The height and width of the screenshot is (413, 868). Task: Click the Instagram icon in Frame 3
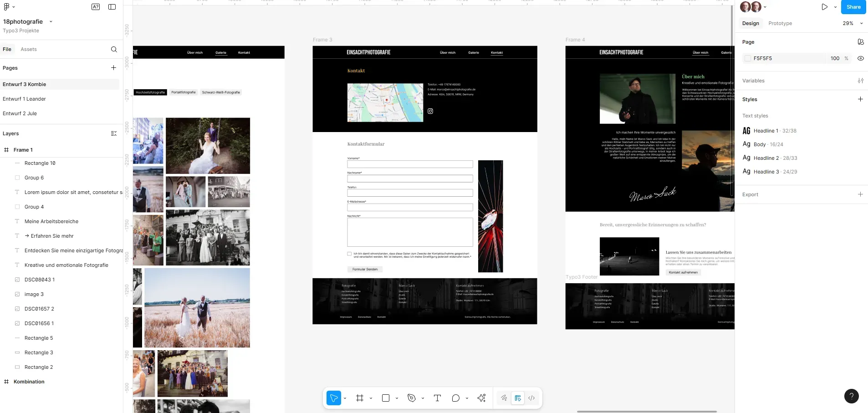430,111
